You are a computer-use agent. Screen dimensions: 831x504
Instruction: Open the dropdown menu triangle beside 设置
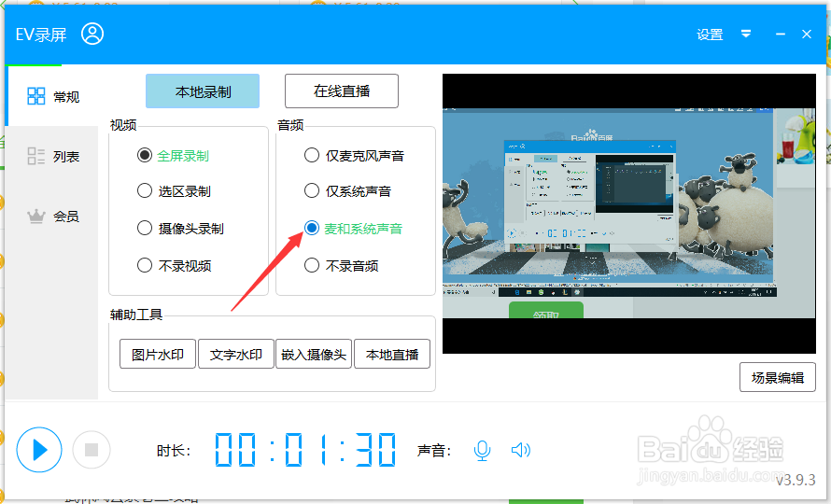click(746, 34)
